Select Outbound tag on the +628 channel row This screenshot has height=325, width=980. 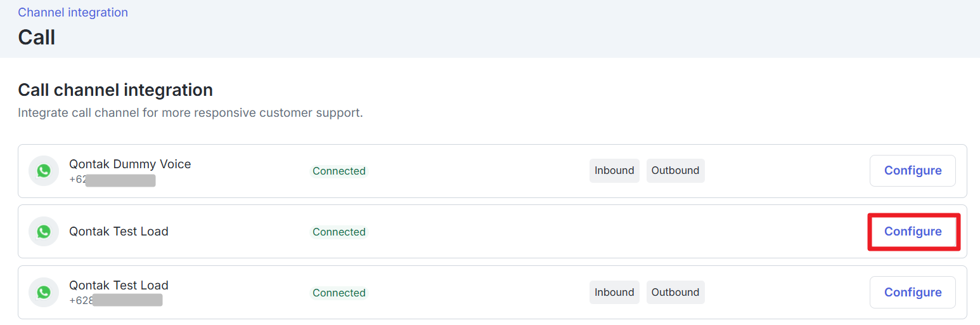[675, 293]
